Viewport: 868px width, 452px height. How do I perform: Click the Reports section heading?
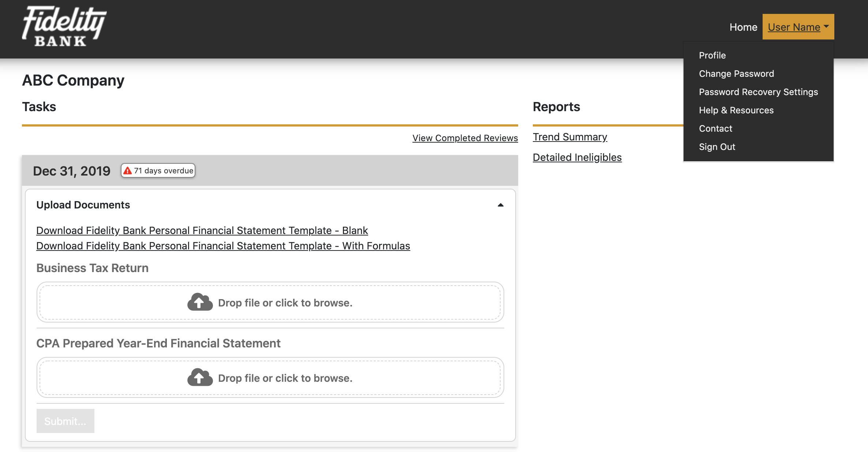tap(556, 107)
